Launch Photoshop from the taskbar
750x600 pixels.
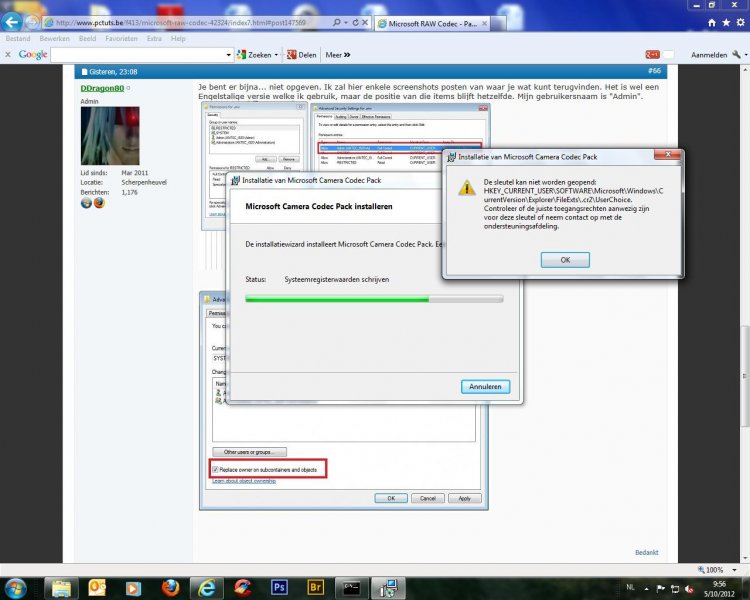point(280,587)
